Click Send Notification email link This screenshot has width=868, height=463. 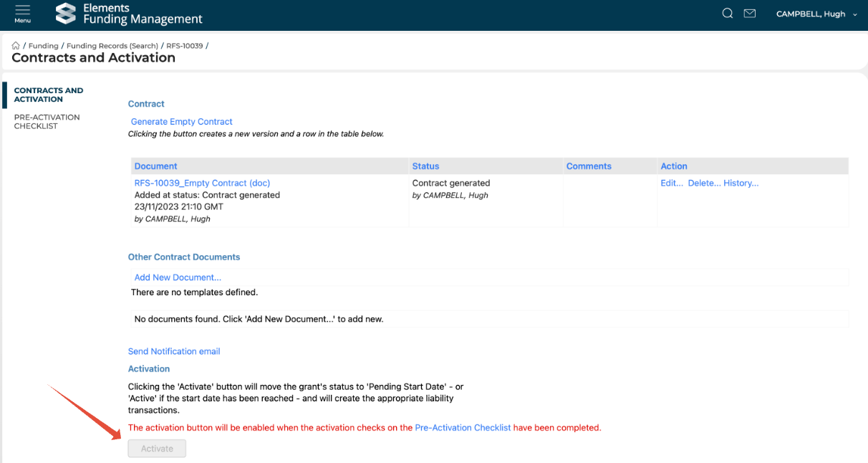point(174,351)
